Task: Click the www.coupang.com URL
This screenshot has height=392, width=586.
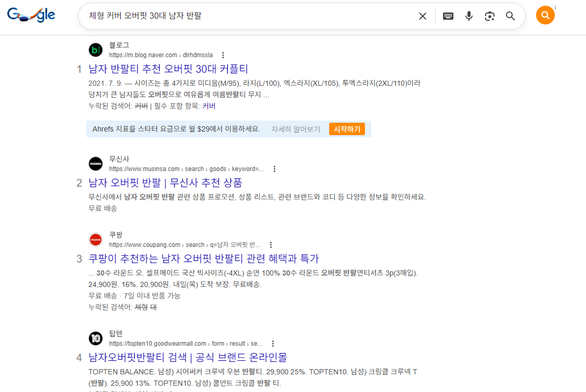Action: [185, 245]
